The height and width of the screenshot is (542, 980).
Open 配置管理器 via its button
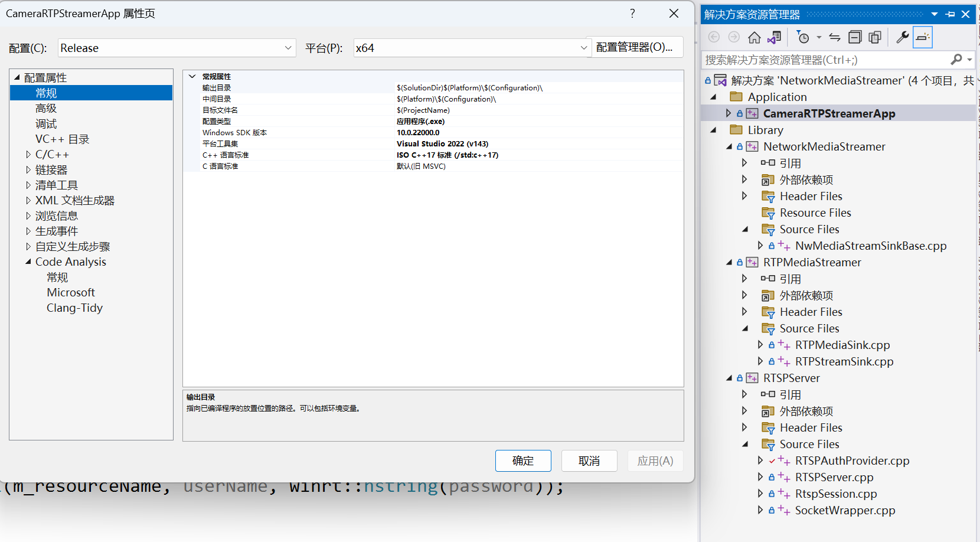point(637,47)
